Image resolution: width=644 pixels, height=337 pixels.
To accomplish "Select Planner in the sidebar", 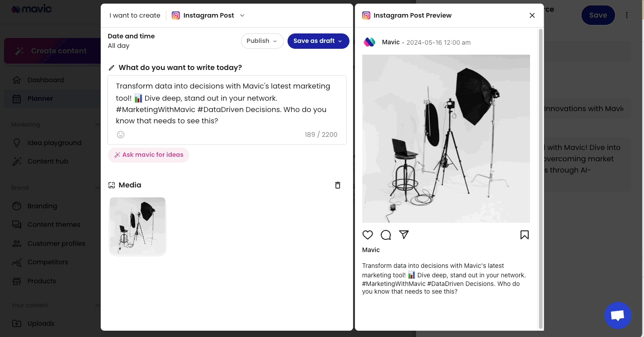I will 40,98.
